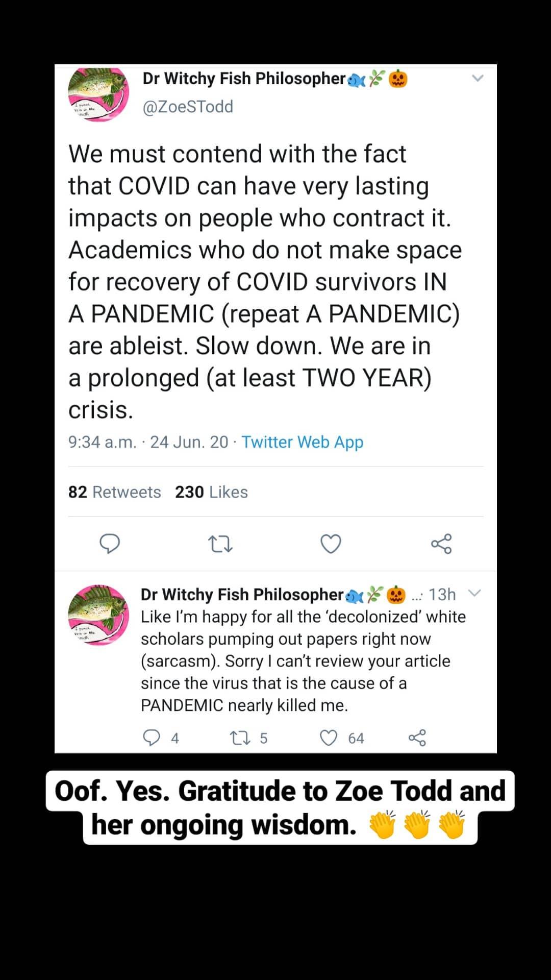
Task: Tap the main tweet's fish profile picture
Action: point(98,94)
